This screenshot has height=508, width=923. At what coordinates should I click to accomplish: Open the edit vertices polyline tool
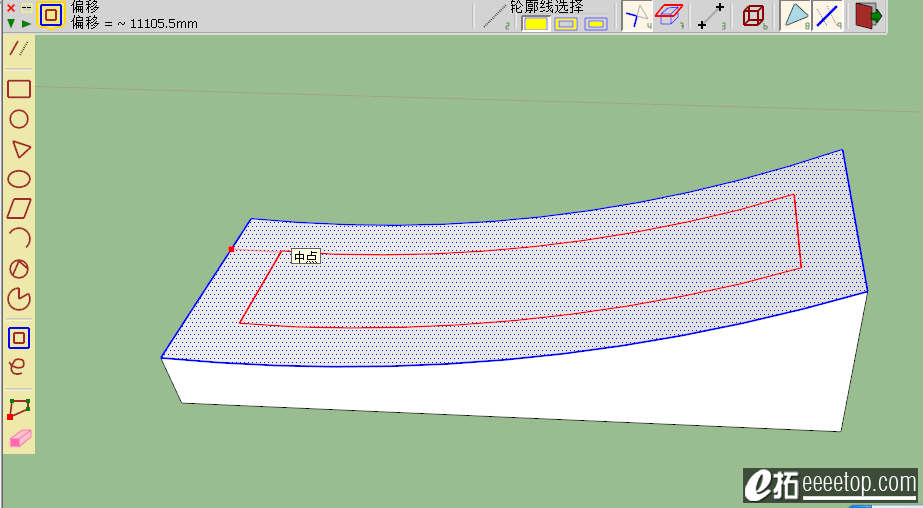click(19, 408)
